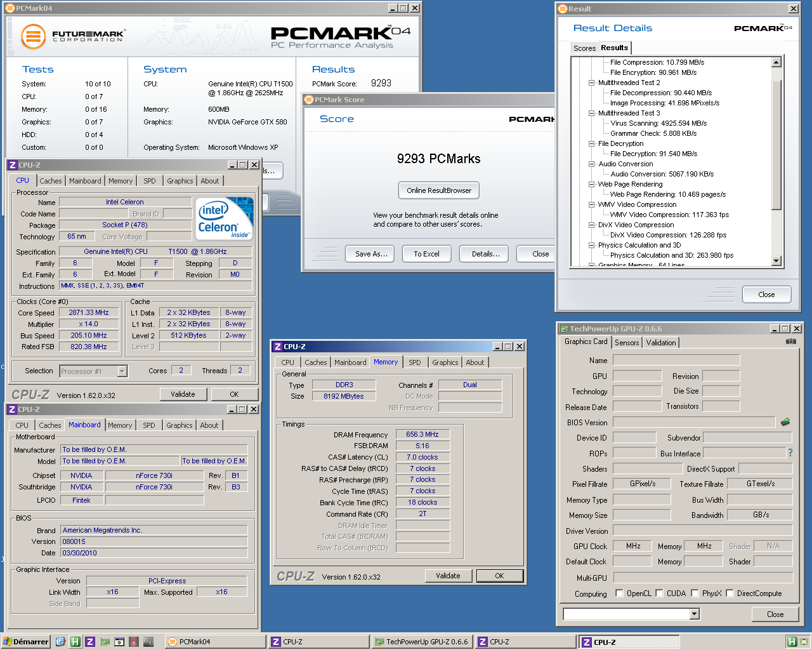Collapse the Audio Conversion tree node
This screenshot has height=650, width=812.
(592, 164)
